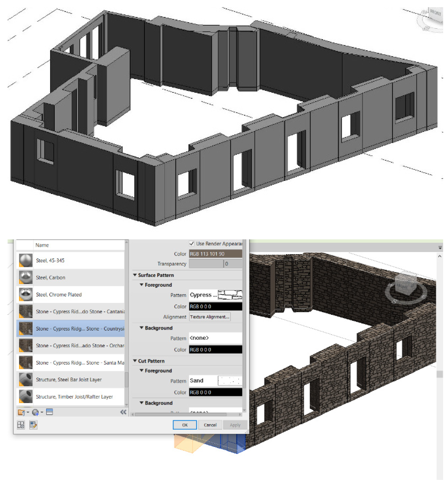
Task: Collapse the Surface Pattern section
Action: click(x=135, y=275)
